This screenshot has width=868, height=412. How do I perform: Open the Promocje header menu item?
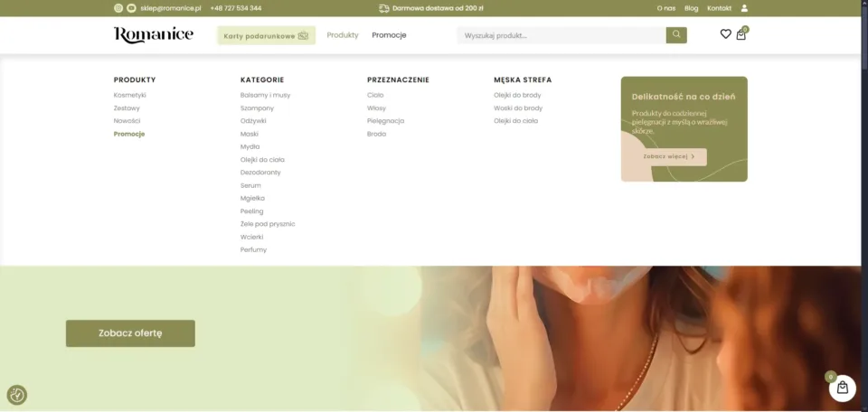[389, 35]
